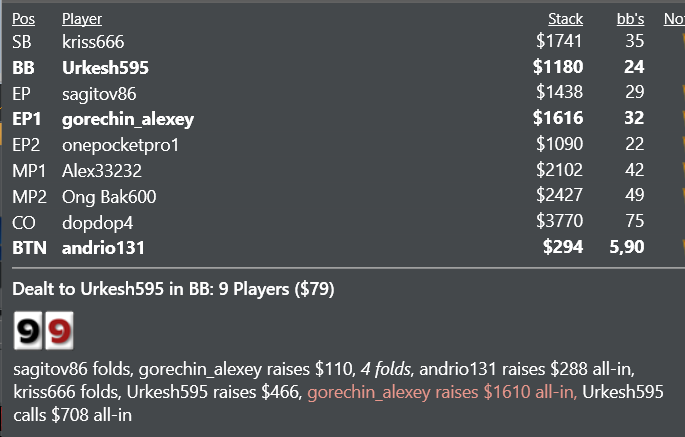Select andrio131 in the BTN row

(103, 248)
